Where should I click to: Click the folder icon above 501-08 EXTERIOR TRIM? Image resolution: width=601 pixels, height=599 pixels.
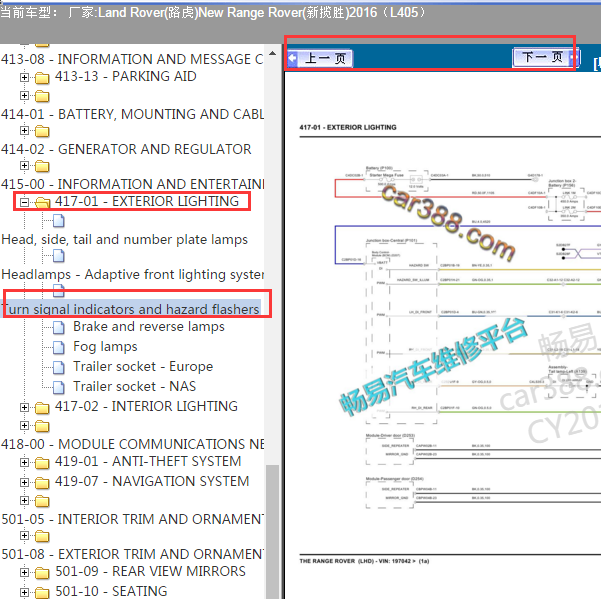coord(42,536)
